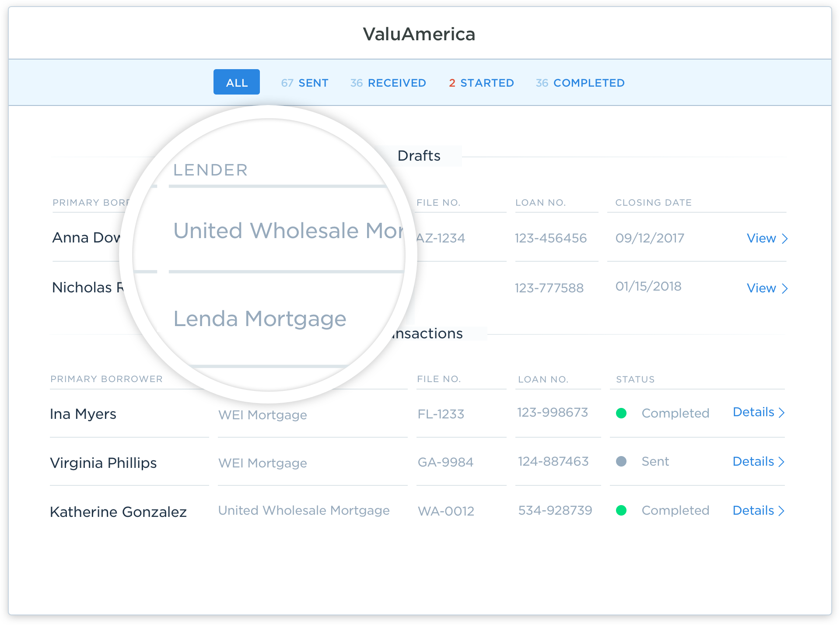
Task: Click loan number 124-887463
Action: [553, 461]
